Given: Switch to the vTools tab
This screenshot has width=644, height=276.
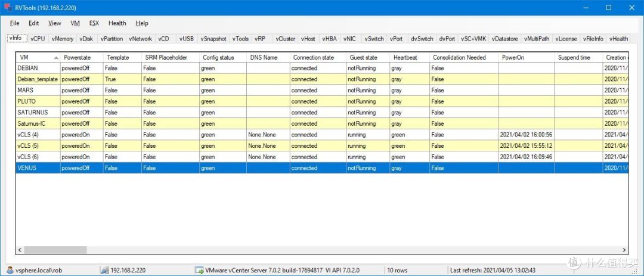Looking at the screenshot, I should coord(240,39).
